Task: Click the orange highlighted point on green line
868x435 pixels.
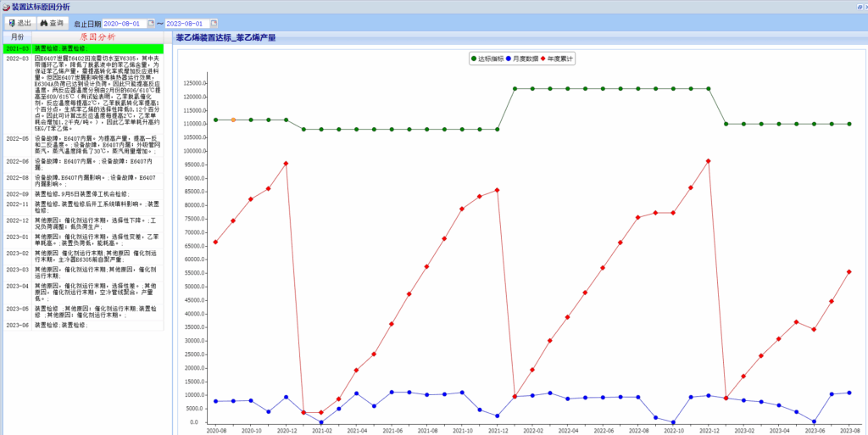Action: pos(233,120)
